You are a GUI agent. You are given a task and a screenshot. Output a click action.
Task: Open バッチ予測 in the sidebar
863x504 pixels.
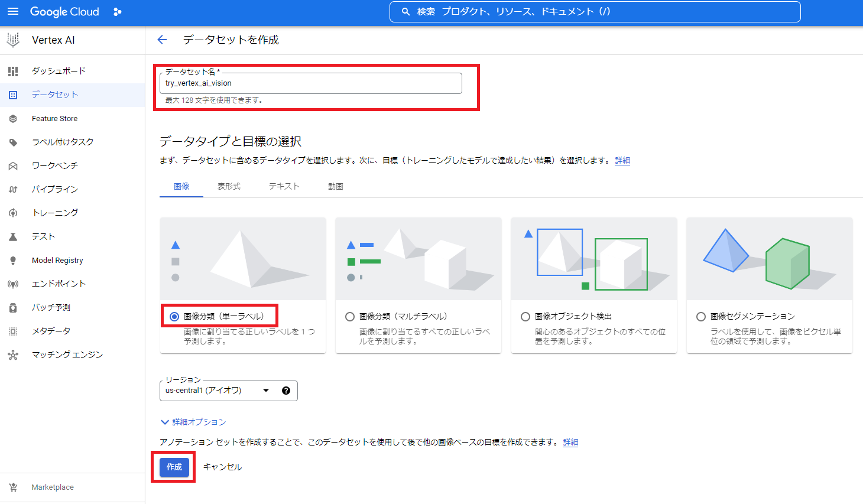[51, 308]
